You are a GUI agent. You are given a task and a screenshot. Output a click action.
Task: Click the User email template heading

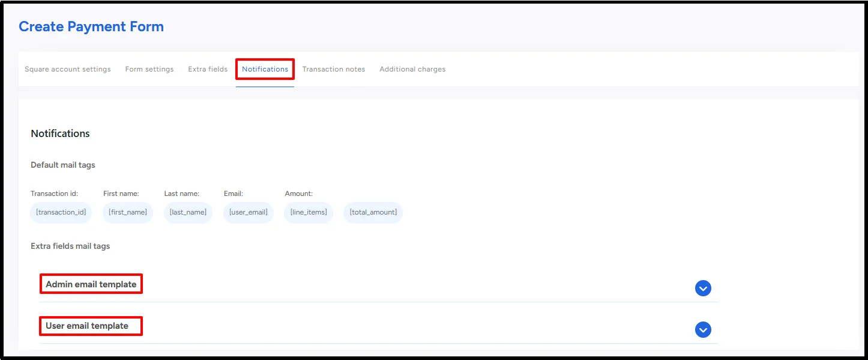pos(87,326)
